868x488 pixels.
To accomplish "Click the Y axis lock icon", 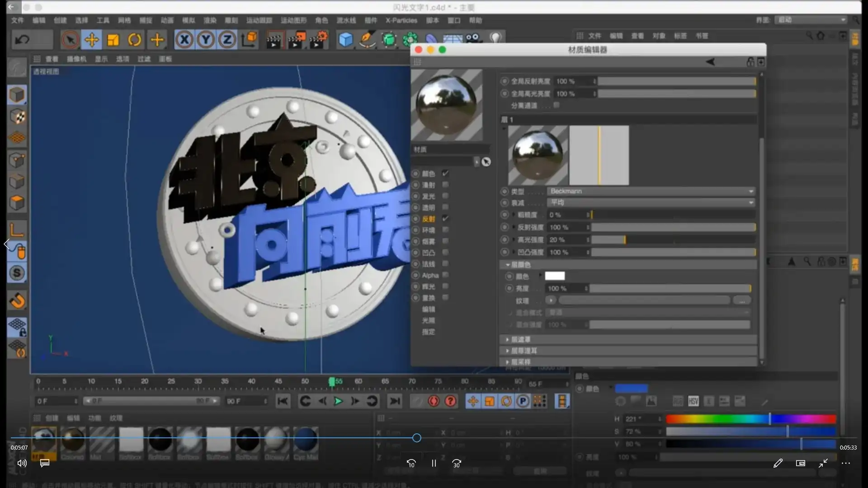I will [205, 40].
